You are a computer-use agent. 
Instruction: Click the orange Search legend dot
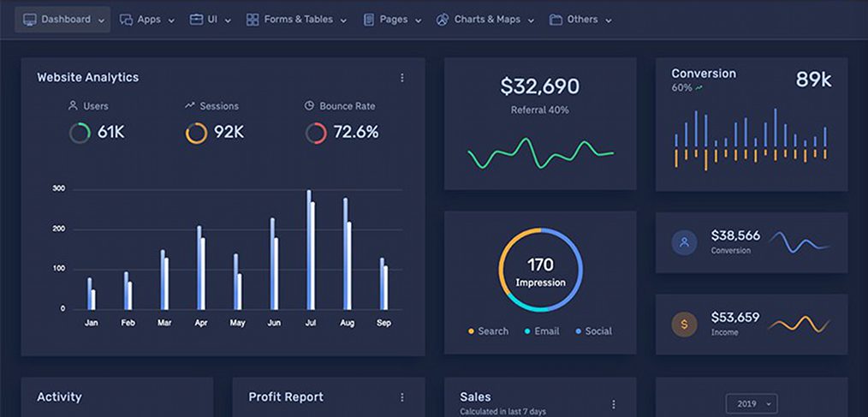pos(471,331)
